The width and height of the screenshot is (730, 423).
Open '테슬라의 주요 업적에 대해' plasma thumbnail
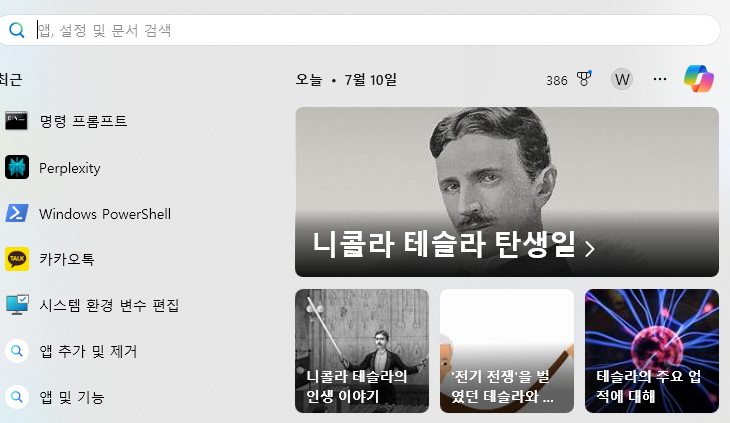pyautogui.click(x=652, y=351)
